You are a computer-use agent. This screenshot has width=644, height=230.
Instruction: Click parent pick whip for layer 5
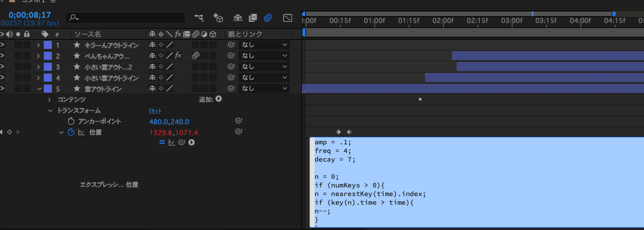point(231,88)
